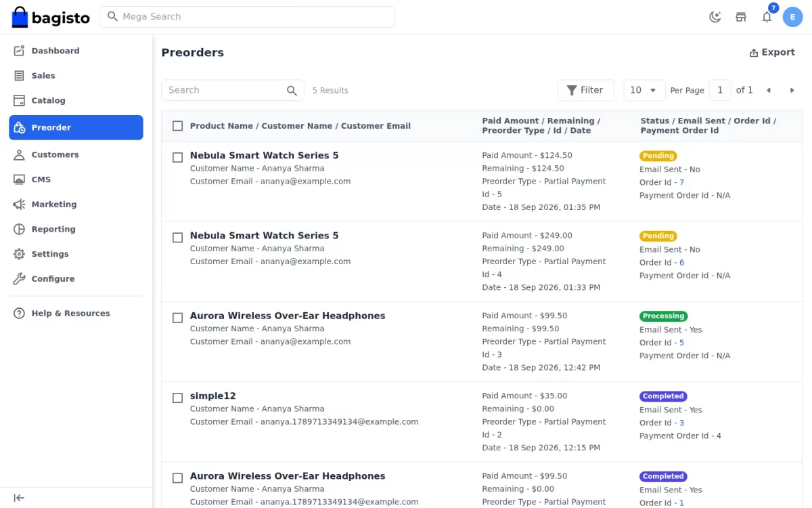Focus the preorders Search field
Viewport: 812px width, 508px height.
233,90
